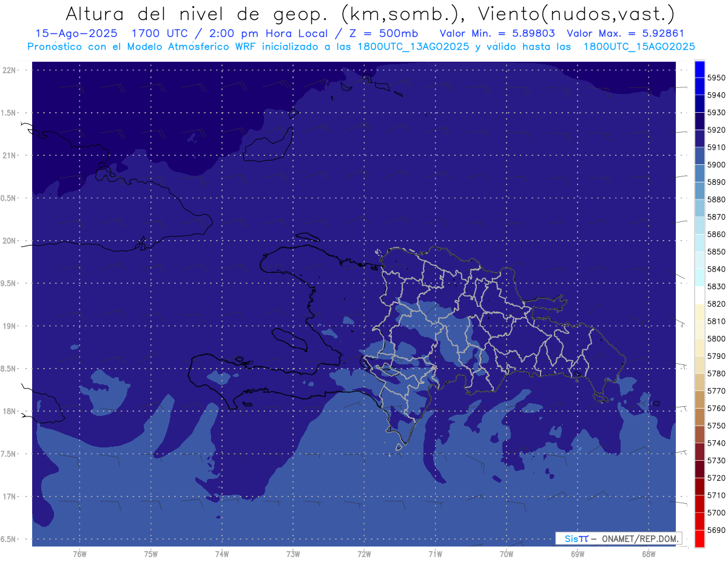
Task: Click the '5820' colorbar value
Action: (716, 304)
